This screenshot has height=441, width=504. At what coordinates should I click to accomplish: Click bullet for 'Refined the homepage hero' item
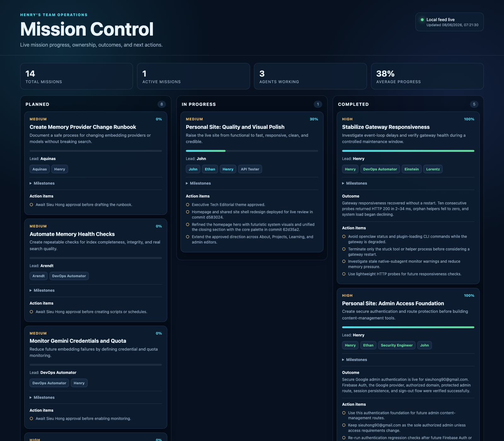(x=187, y=225)
